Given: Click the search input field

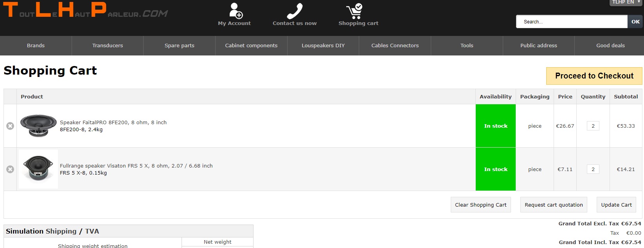Looking at the screenshot, I should coord(572,22).
